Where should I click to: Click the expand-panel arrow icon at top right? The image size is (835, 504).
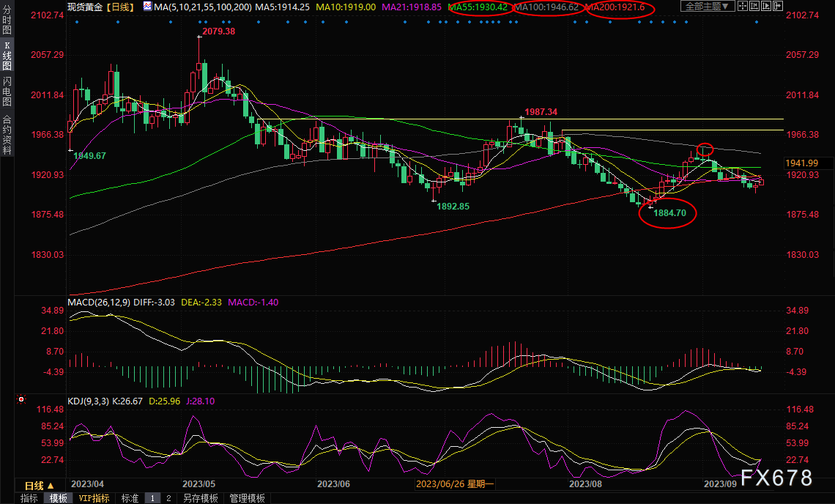pyautogui.click(x=777, y=6)
